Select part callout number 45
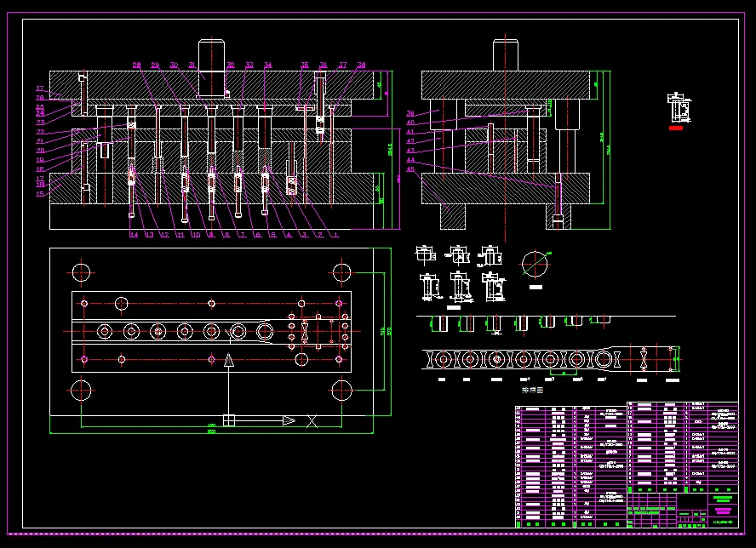 [410, 169]
